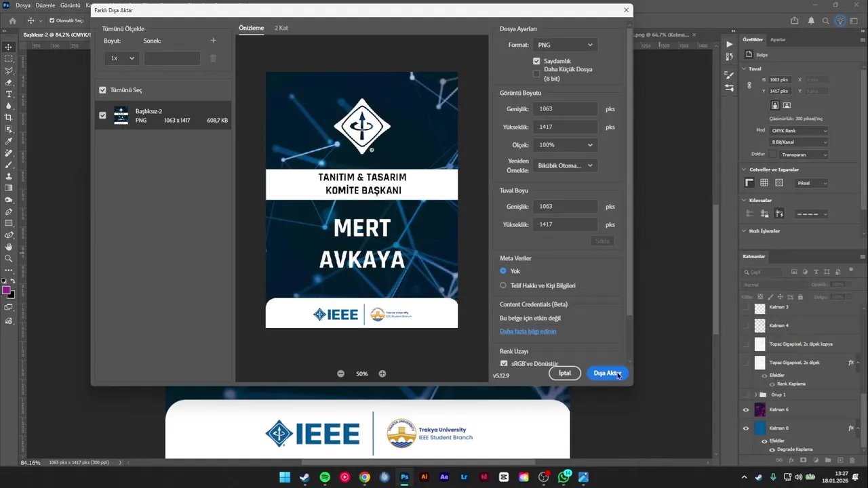Screen dimensions: 868x488
Task: Zoom out the export preview
Action: pyautogui.click(x=340, y=373)
